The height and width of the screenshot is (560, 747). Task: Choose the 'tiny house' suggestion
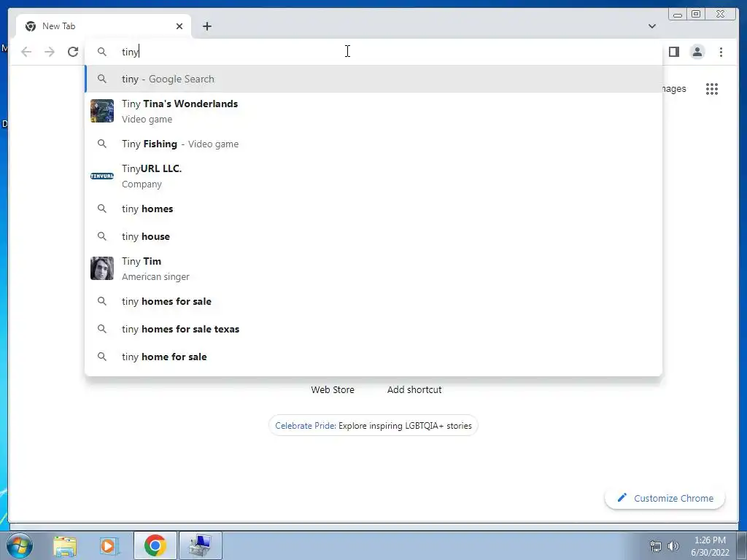(373, 236)
